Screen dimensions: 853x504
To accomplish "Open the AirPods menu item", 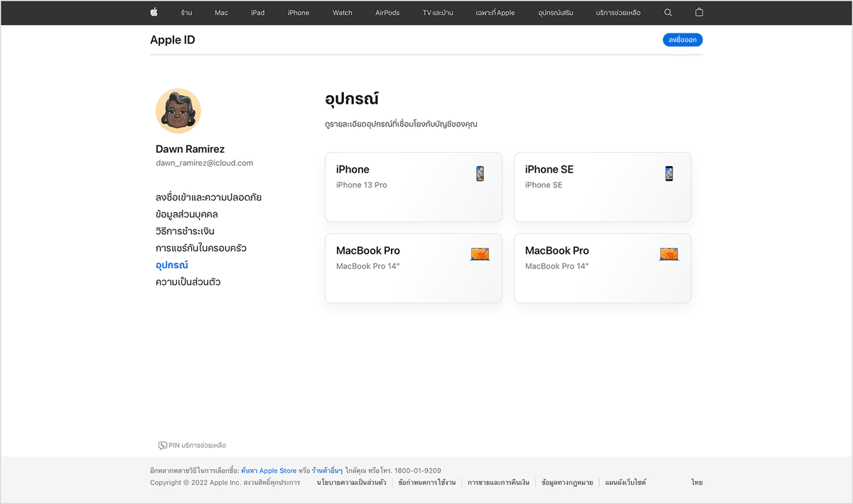I will click(x=387, y=13).
